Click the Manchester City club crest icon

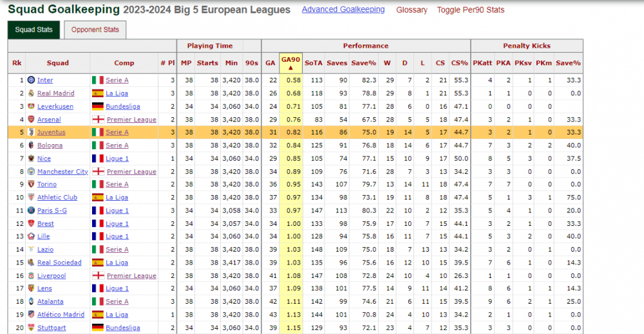31,172
